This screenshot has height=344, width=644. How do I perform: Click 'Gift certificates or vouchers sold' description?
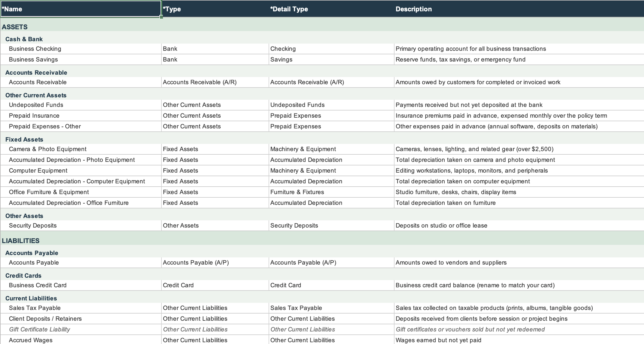click(519, 329)
